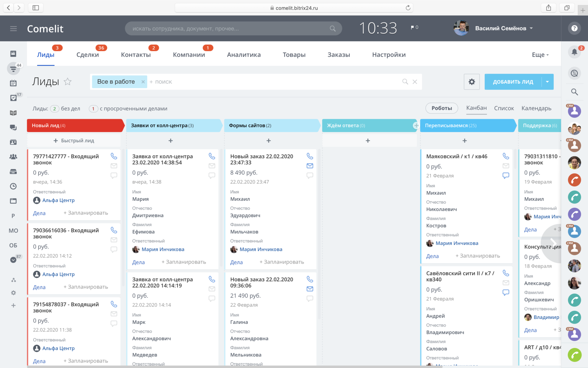Open live feed icon in left sidebar
The image size is (588, 368).
click(13, 54)
